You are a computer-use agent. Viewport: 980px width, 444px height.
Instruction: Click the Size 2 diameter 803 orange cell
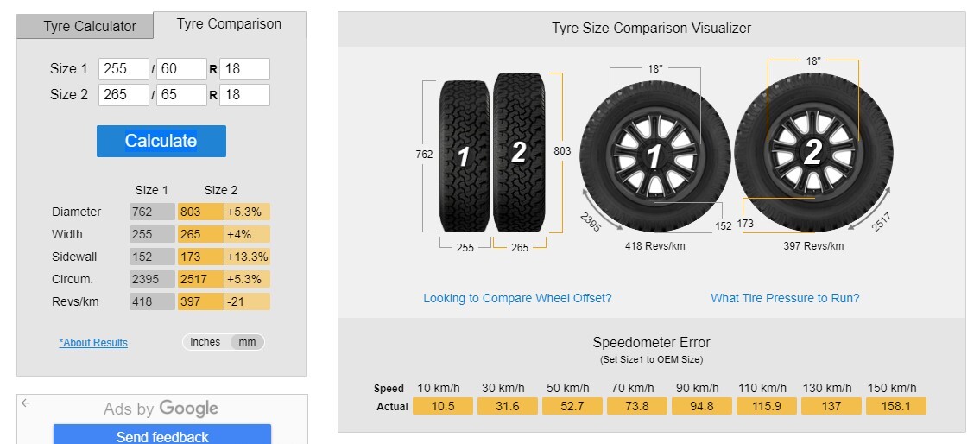[x=200, y=212]
